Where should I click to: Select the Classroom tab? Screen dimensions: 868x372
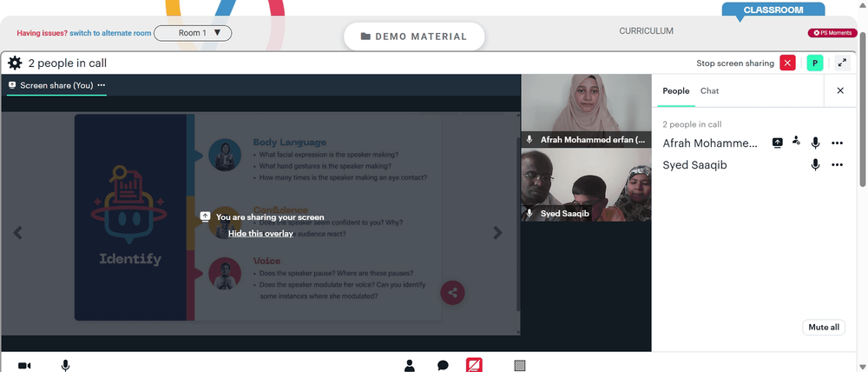coord(773,10)
